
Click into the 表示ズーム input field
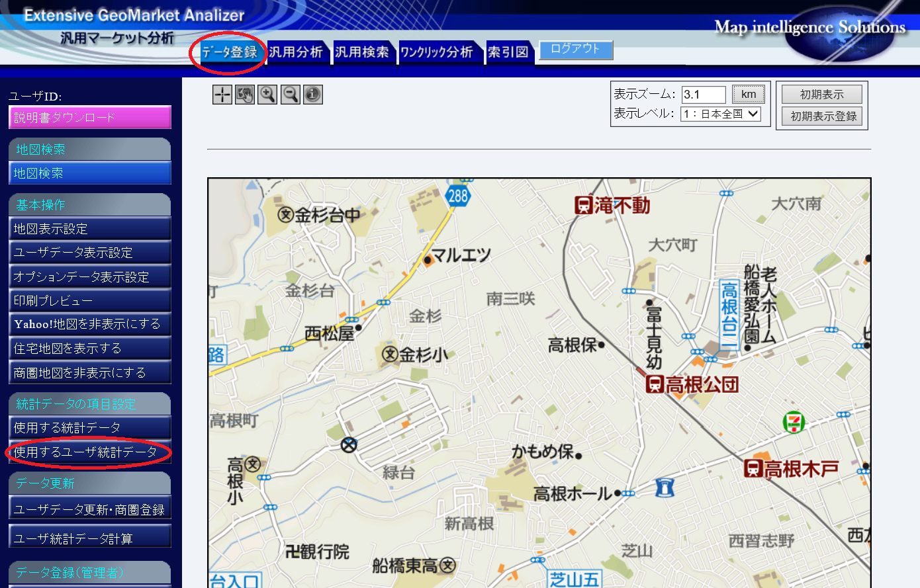704,95
